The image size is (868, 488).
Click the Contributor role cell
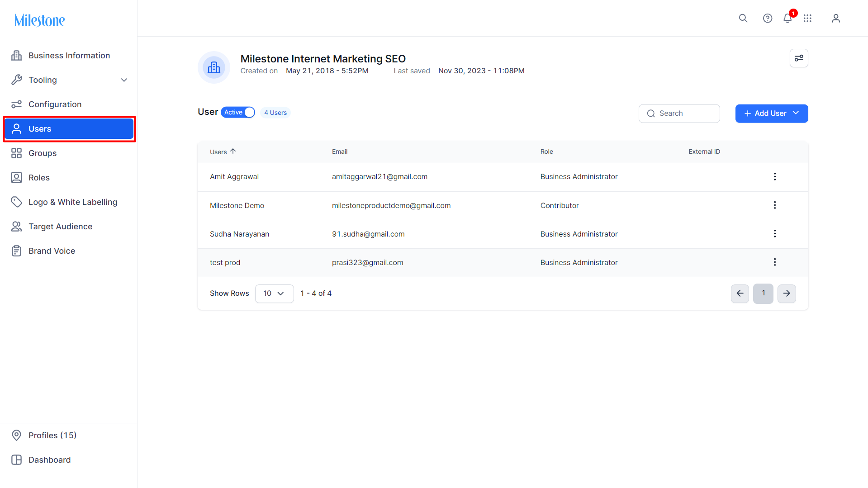pyautogui.click(x=560, y=206)
